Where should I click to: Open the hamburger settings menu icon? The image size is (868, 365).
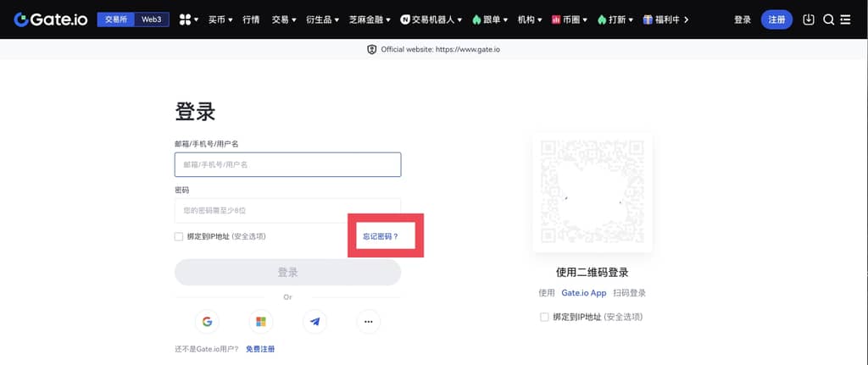tap(845, 19)
